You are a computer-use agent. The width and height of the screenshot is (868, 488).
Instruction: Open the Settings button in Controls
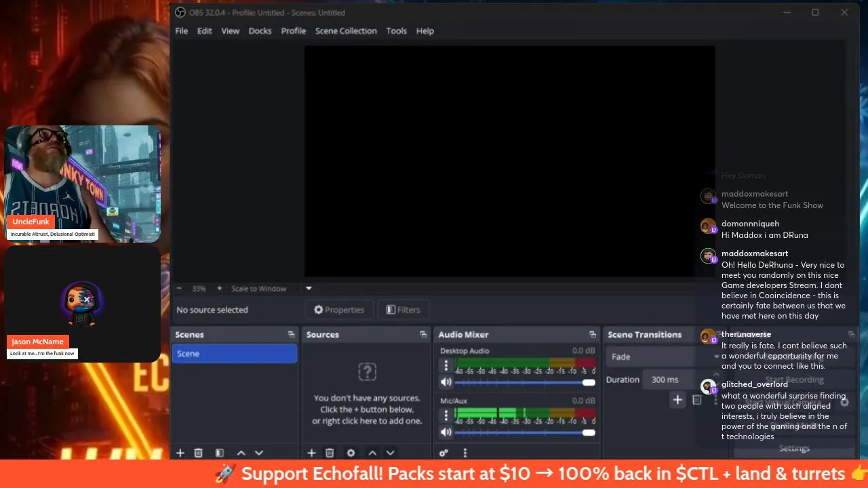point(794,448)
